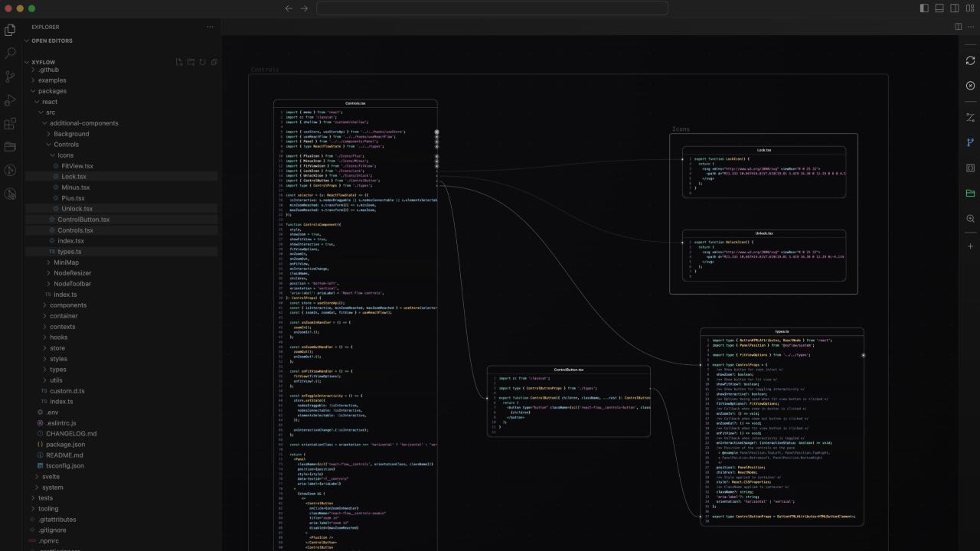Open the editor more actions ellipsis menu
This screenshot has height=551, width=980.
[969, 25]
